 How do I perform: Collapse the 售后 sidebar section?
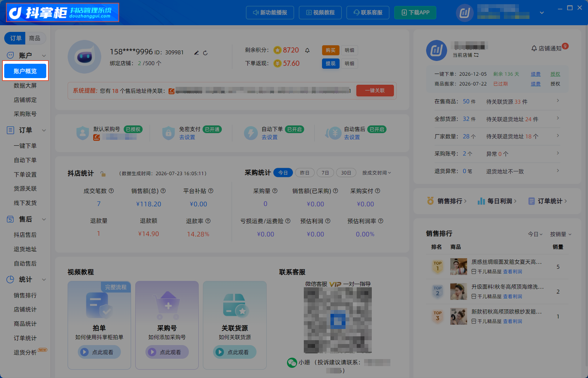(x=44, y=219)
